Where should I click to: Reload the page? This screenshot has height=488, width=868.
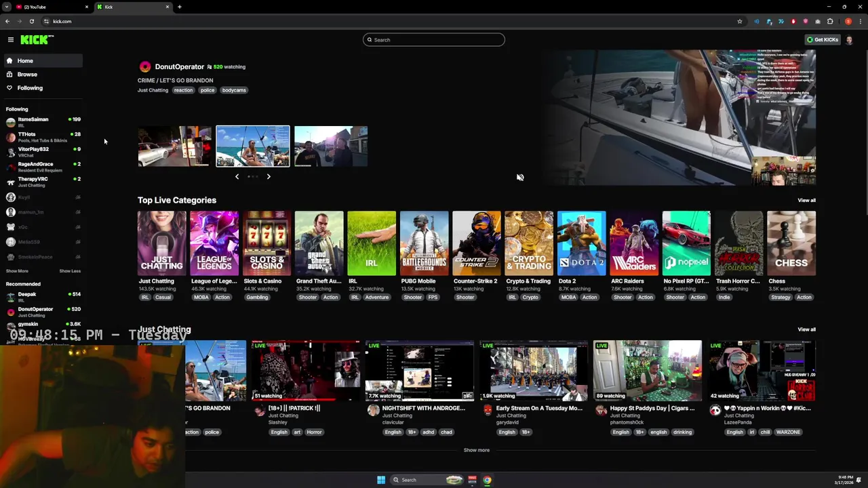click(31, 21)
